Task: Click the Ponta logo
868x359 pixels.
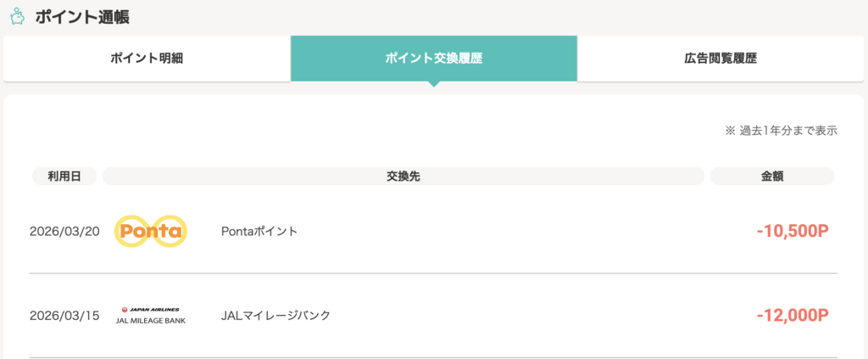Action: (150, 231)
